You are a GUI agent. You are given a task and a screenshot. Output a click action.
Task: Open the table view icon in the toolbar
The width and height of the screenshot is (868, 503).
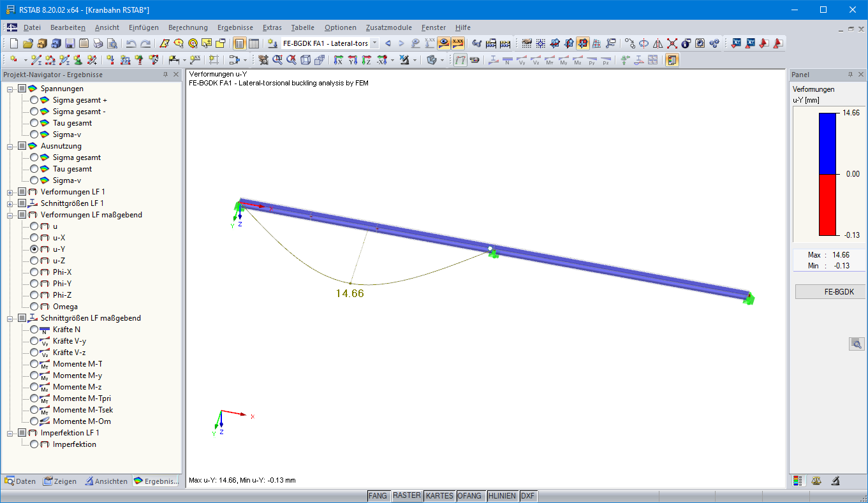[x=253, y=43]
